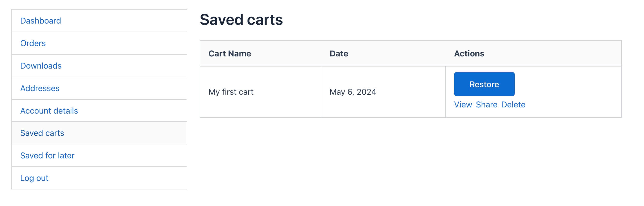Navigate to Addresses in the sidebar
Image resolution: width=644 pixels, height=206 pixels.
40,88
